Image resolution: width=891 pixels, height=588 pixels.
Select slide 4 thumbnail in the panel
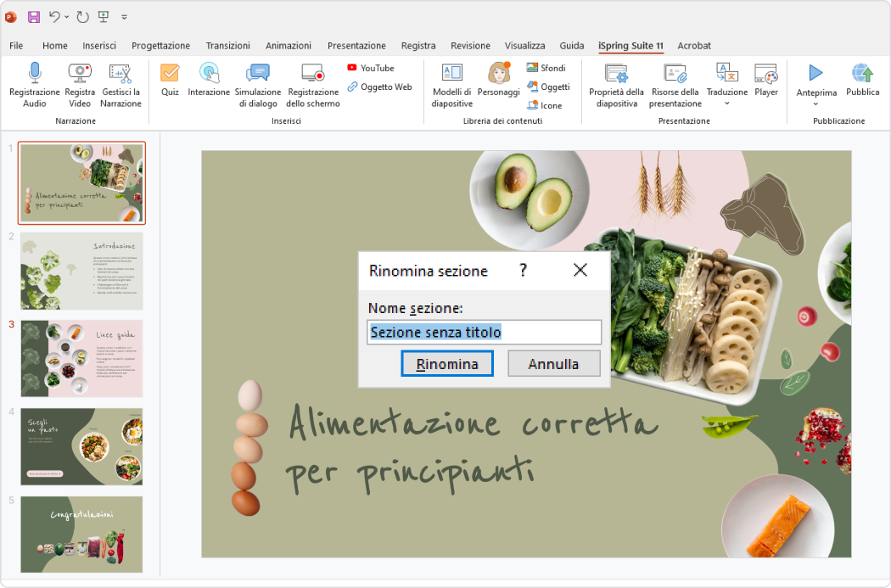[x=81, y=447]
